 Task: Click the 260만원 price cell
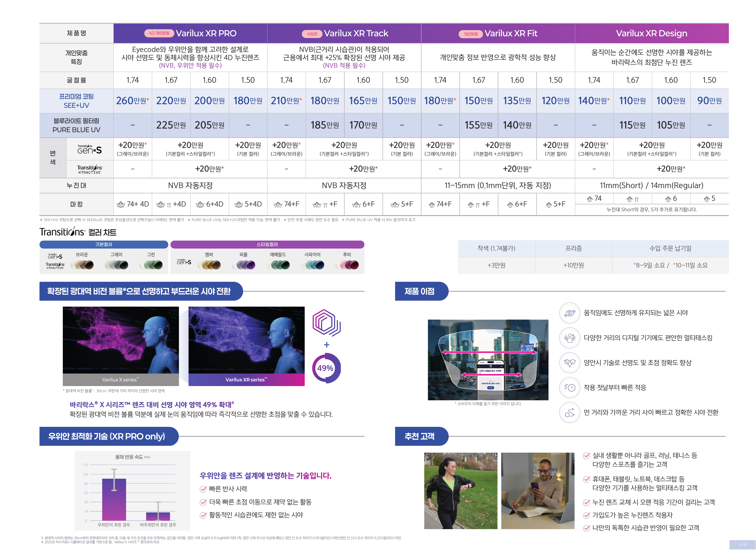133,101
